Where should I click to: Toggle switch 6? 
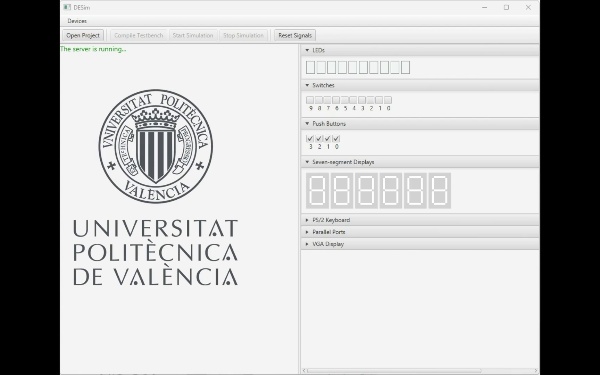pyautogui.click(x=336, y=100)
